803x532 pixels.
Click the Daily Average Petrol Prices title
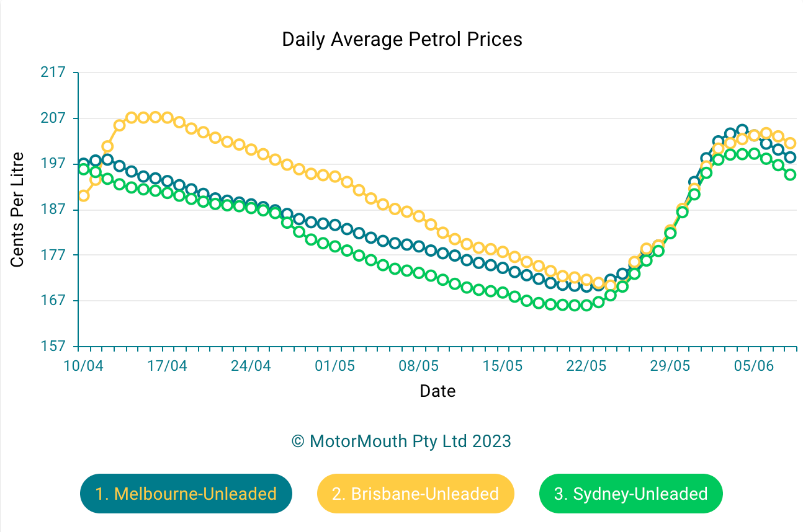coord(402,39)
